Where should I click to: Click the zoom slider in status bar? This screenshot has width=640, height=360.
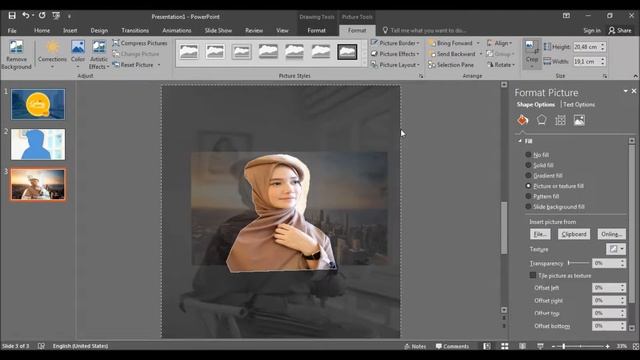point(580,346)
